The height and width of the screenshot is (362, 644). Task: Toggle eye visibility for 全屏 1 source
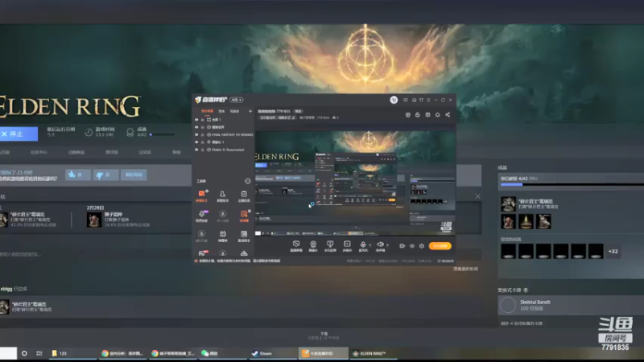coord(196,119)
